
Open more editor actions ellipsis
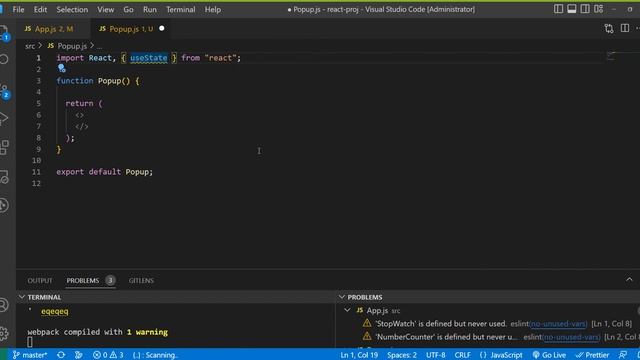pyautogui.click(x=637, y=28)
